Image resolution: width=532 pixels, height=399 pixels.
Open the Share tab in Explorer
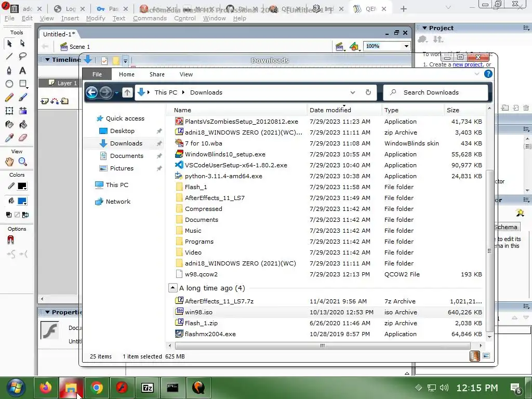[x=157, y=74]
